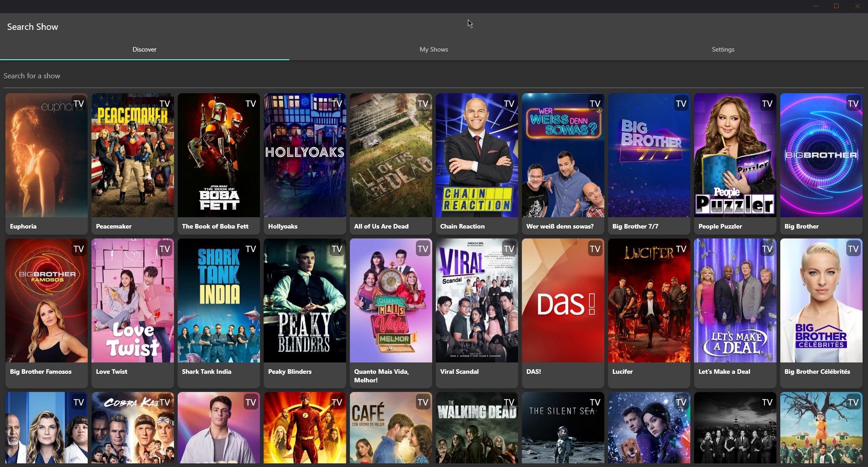Open the Peacemaker poster thumbnail

coord(132,155)
